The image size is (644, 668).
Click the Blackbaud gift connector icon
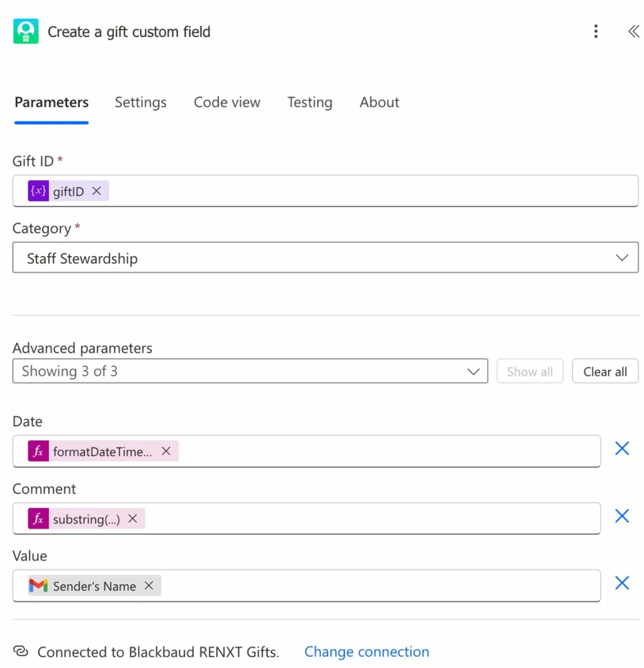tap(26, 32)
